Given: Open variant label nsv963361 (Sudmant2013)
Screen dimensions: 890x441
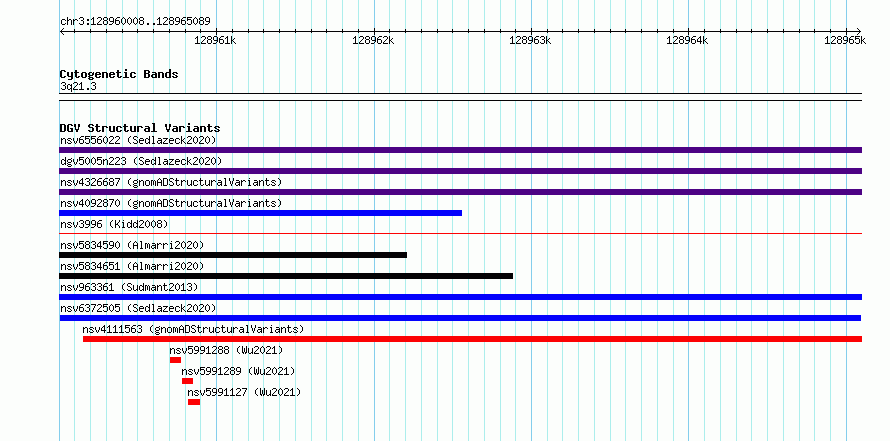Looking at the screenshot, I should [x=129, y=287].
